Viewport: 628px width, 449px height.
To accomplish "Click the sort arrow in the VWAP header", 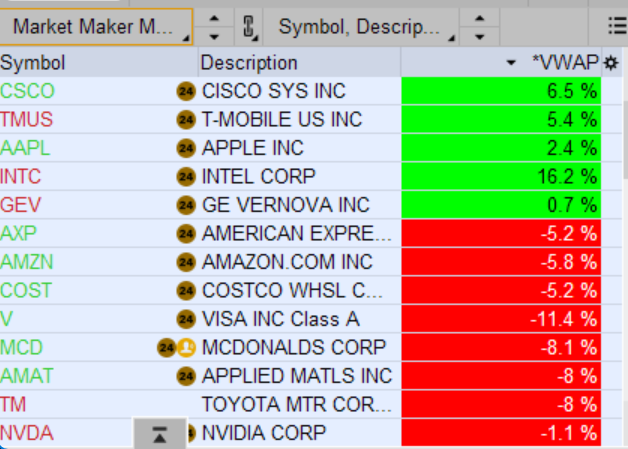I will coord(511,63).
